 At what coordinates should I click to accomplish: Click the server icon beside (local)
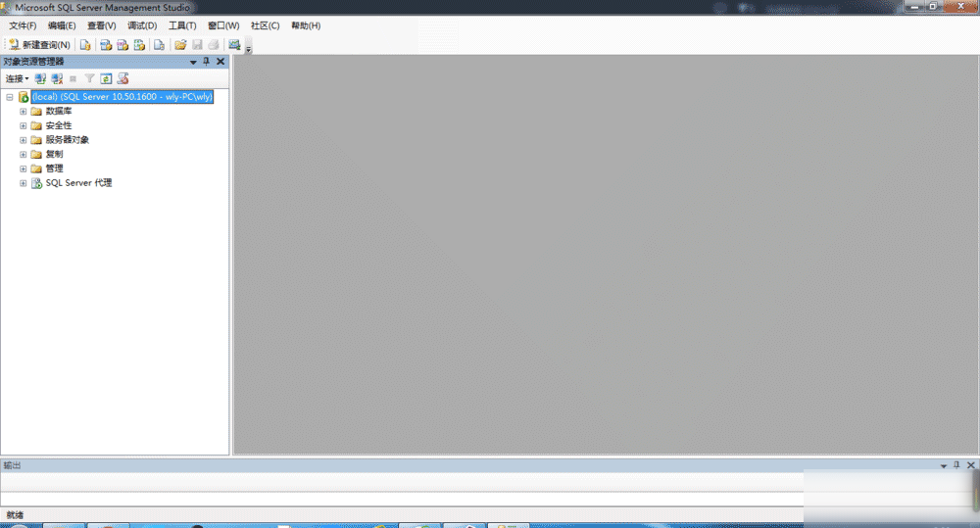click(x=24, y=97)
